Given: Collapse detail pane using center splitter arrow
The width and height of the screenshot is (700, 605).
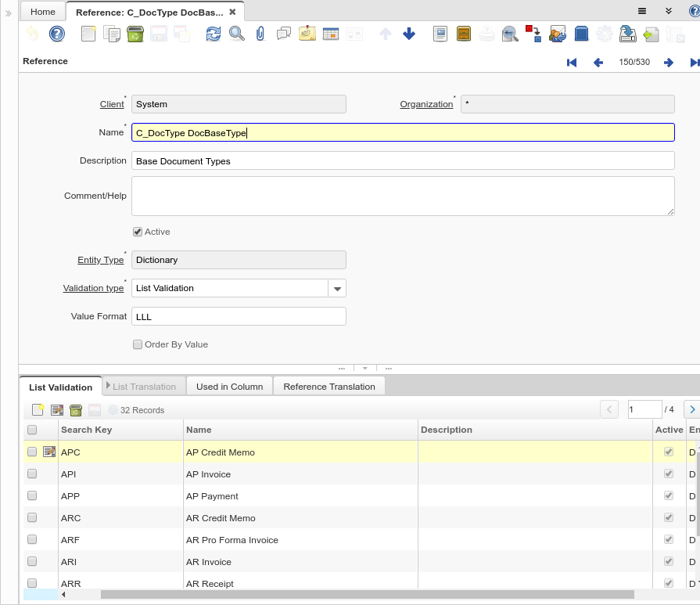Looking at the screenshot, I should tap(364, 368).
